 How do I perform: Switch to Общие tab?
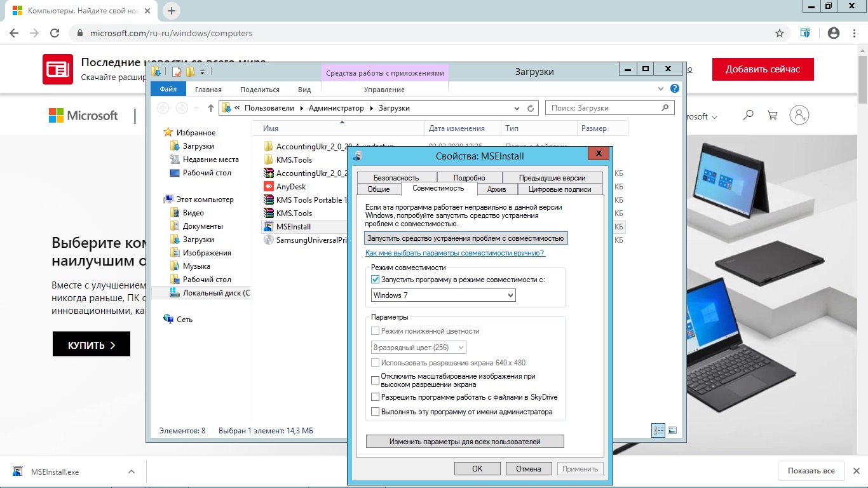(379, 189)
